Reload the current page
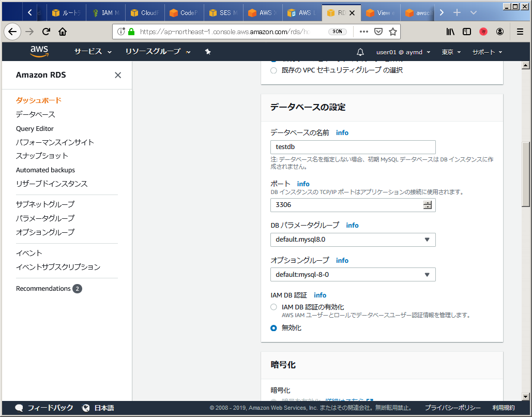Image resolution: width=532 pixels, height=417 pixels. pyautogui.click(x=46, y=32)
